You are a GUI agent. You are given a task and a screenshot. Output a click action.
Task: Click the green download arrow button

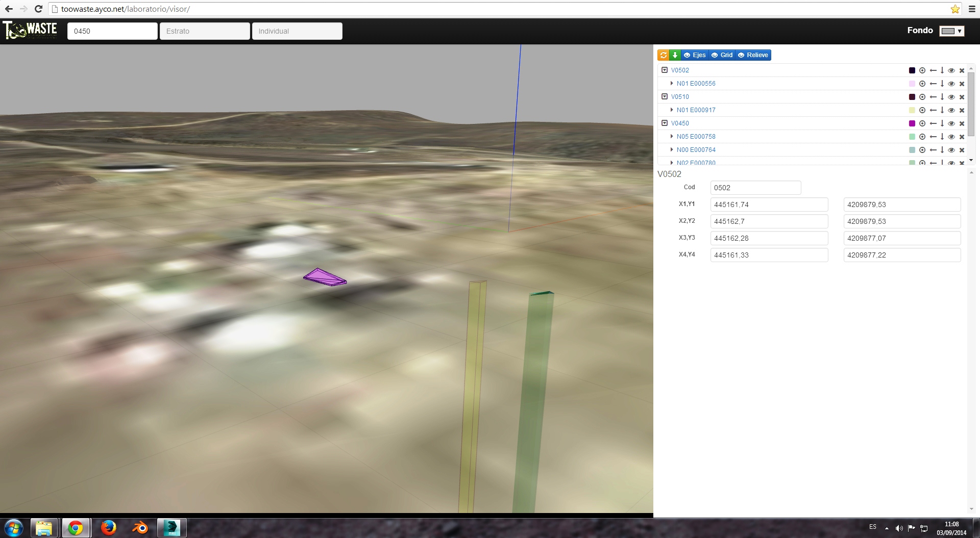point(675,55)
